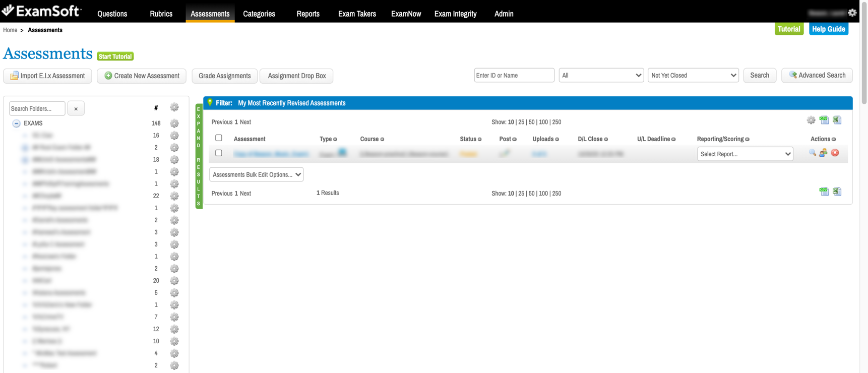Open gear options for the folder with 20 items
Screen dimensions: 868x373
(174, 281)
